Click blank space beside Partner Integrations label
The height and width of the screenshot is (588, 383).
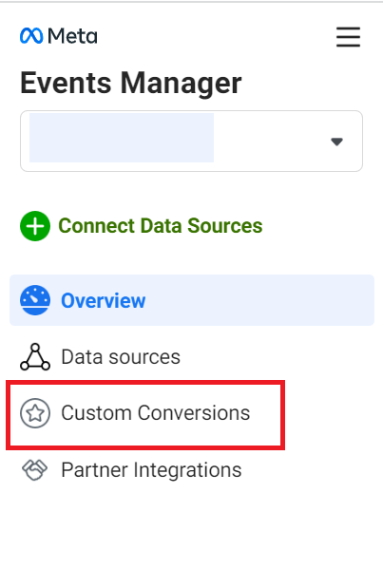(308, 469)
